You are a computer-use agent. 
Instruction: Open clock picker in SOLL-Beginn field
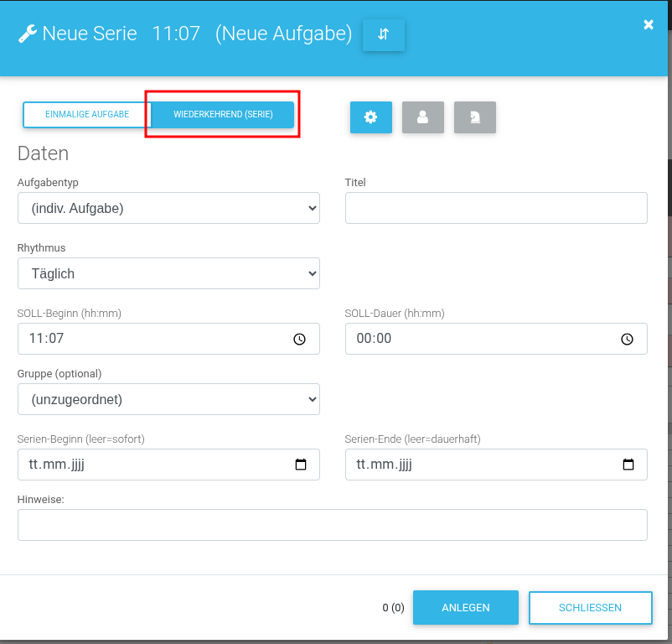(299, 339)
